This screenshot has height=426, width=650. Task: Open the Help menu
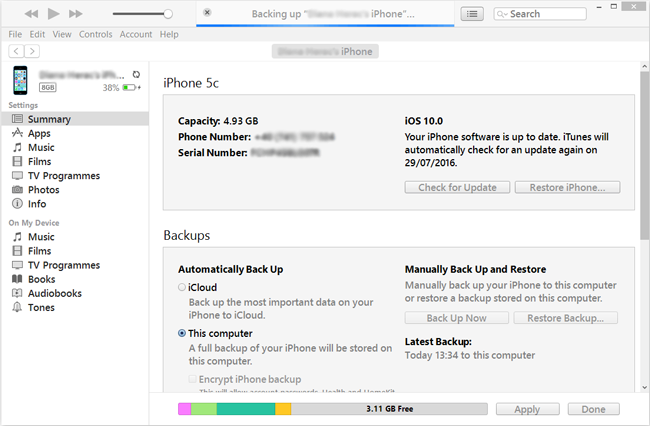click(169, 34)
